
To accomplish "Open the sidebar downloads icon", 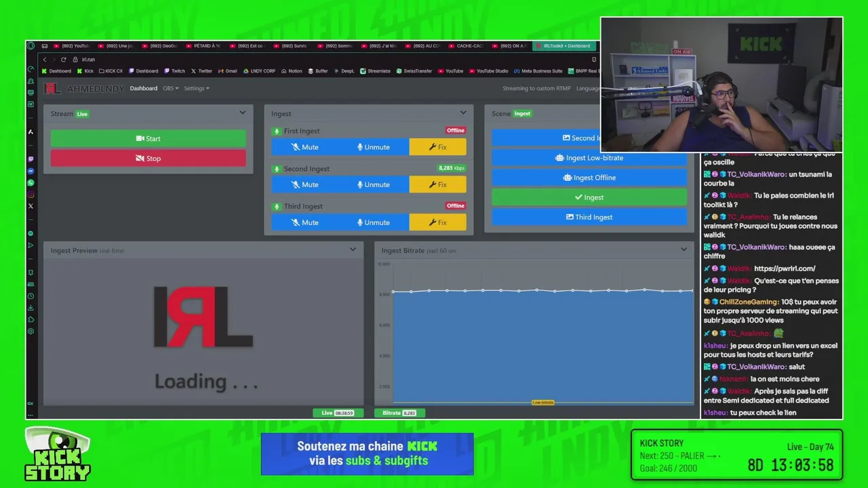I will click(31, 308).
